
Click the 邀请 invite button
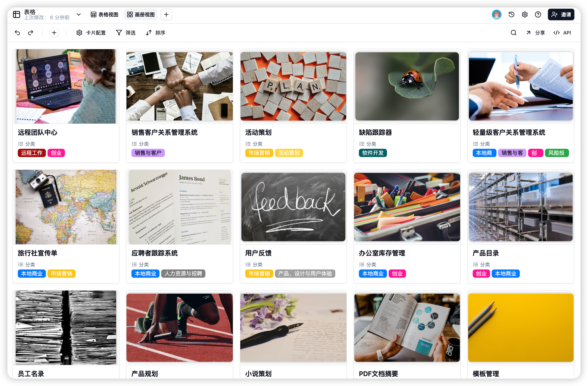click(x=561, y=15)
